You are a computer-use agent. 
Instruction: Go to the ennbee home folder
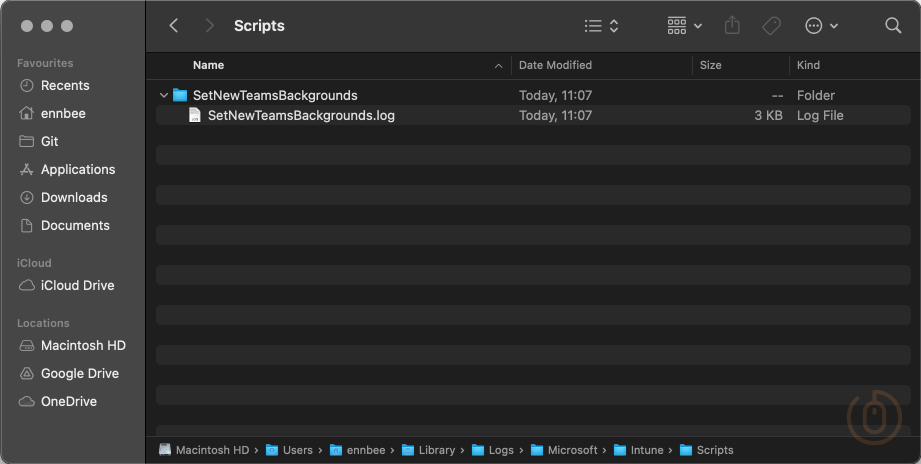[63, 114]
